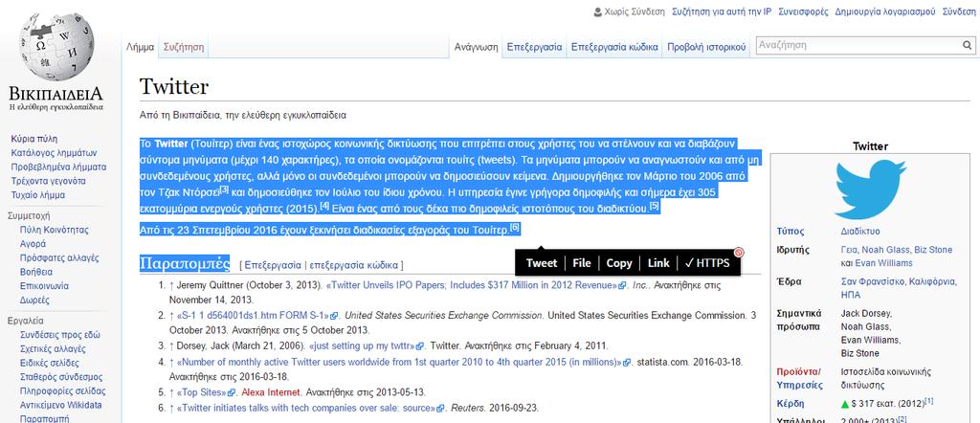Open the Συζήτηση tab
This screenshot has width=980, height=423.
[x=184, y=47]
